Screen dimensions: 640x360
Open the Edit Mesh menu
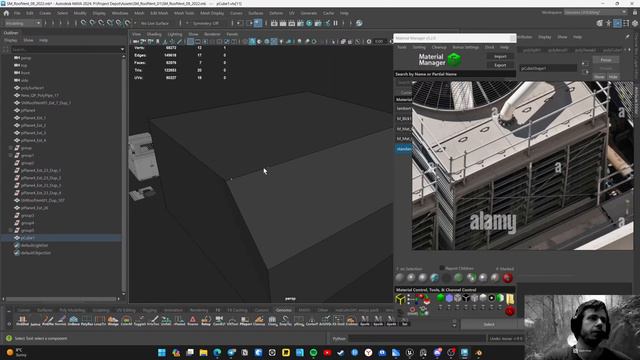coord(159,13)
